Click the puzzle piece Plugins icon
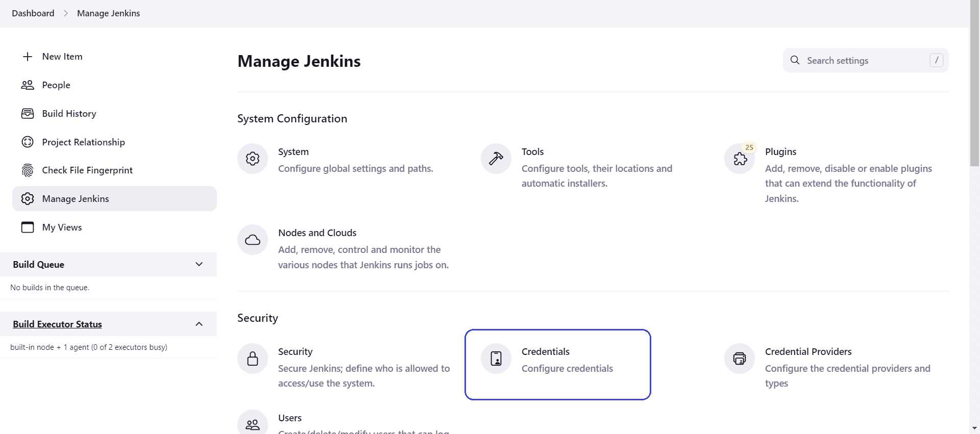This screenshot has width=980, height=434. tap(740, 160)
